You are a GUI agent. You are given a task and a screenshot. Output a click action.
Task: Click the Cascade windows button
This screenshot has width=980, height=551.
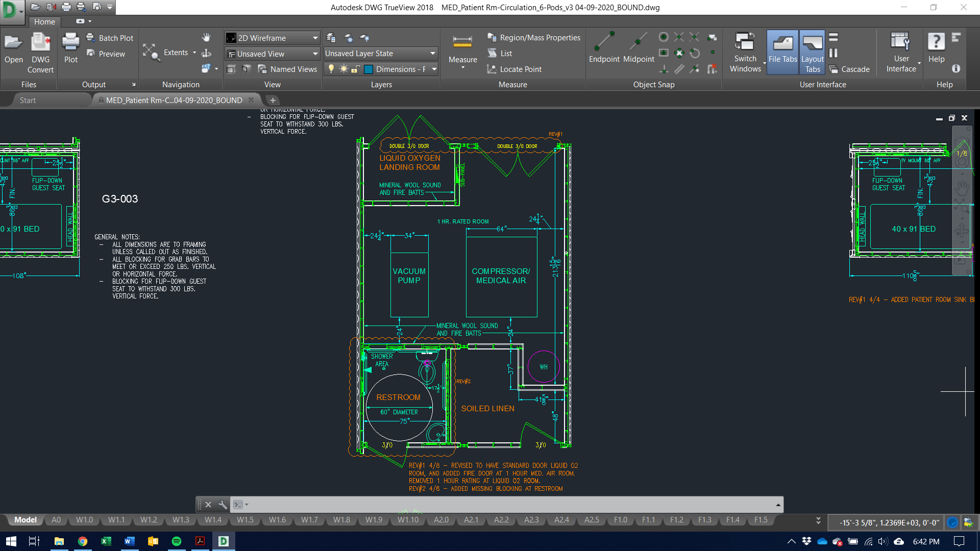pyautogui.click(x=850, y=69)
